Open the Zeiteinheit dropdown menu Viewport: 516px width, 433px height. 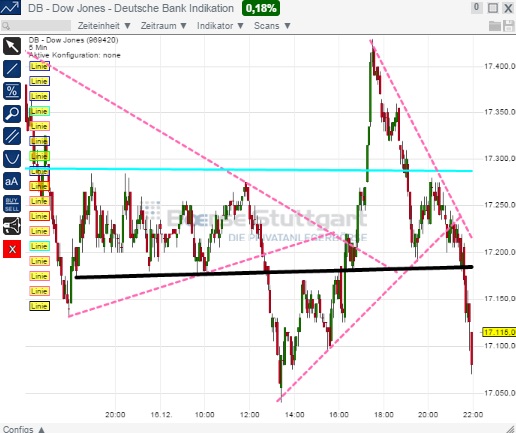point(104,26)
